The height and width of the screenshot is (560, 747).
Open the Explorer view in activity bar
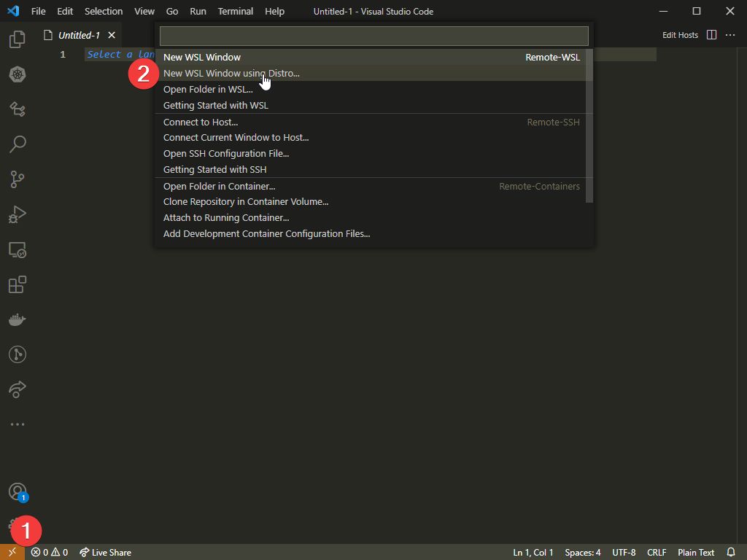tap(18, 39)
